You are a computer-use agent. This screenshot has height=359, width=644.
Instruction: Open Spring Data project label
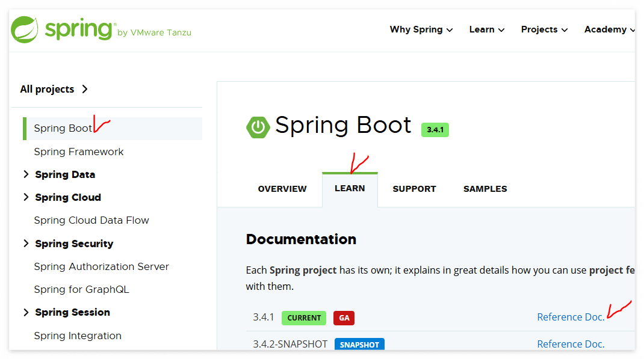point(65,174)
